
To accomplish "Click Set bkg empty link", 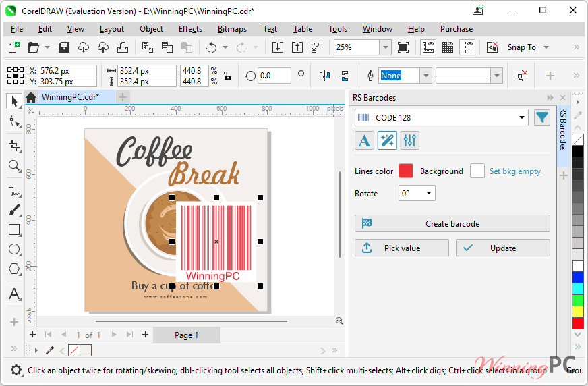I will 515,171.
